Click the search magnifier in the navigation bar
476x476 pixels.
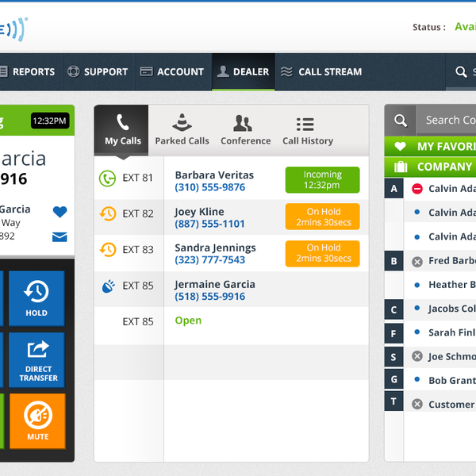[461, 72]
